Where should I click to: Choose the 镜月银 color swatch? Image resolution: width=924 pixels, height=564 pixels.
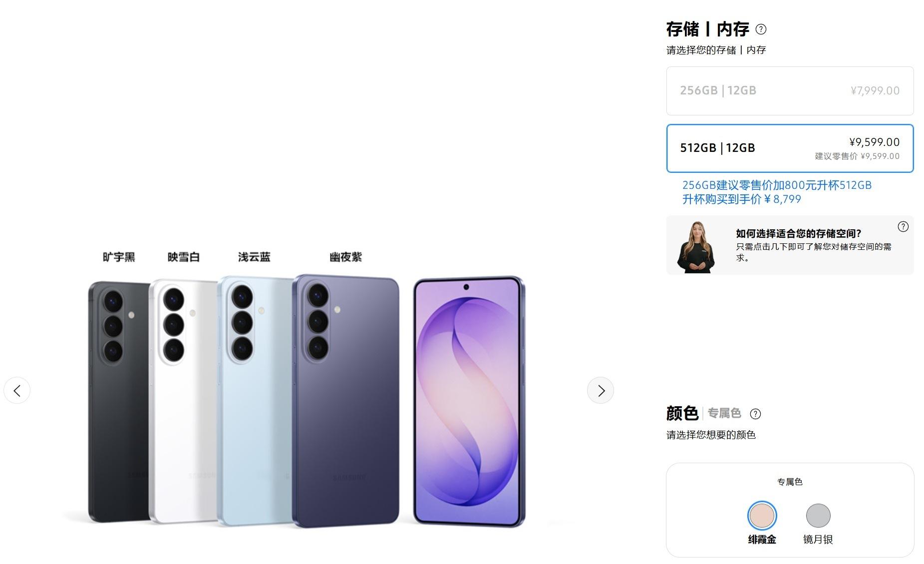(818, 516)
